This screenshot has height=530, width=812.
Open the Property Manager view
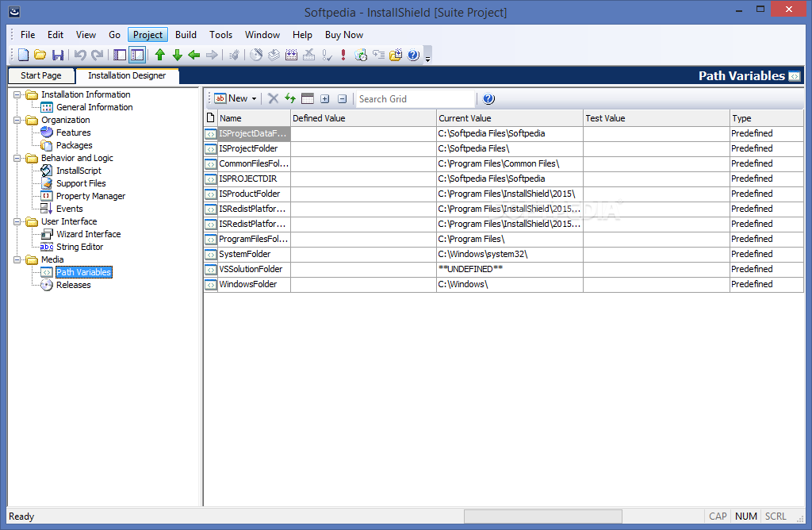(90, 196)
